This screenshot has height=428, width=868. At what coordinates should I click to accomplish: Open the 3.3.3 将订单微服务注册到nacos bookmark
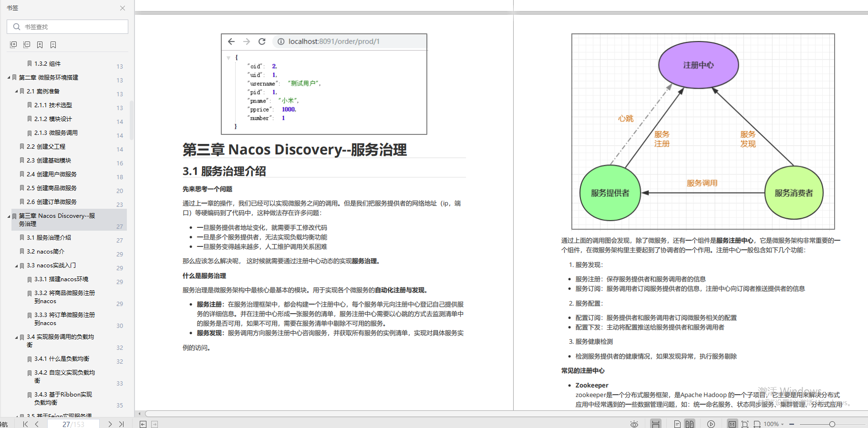[x=64, y=319]
